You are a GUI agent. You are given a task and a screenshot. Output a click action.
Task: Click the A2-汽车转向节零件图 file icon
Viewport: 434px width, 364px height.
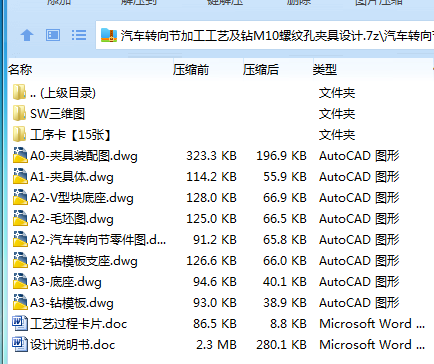coord(20,239)
